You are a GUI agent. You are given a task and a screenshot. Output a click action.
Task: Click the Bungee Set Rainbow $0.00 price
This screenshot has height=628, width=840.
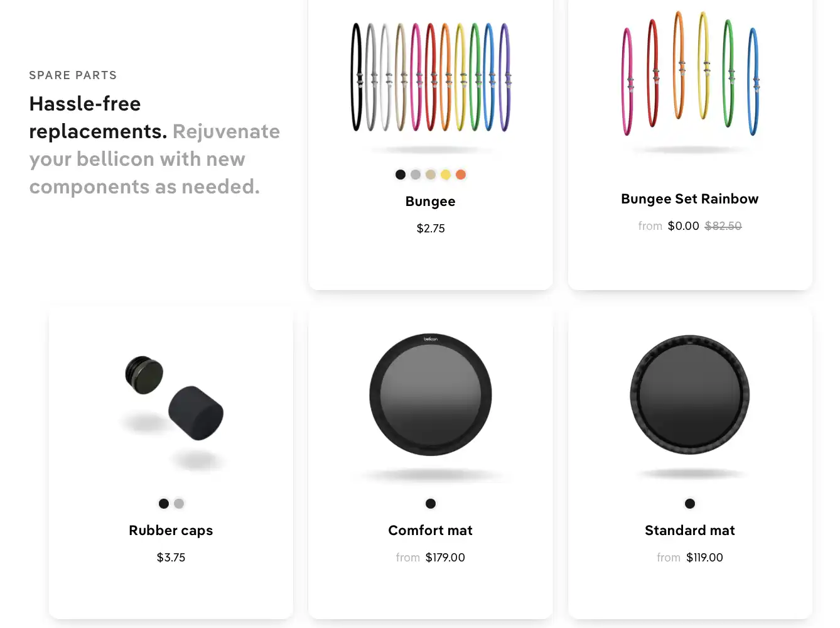[x=683, y=226]
